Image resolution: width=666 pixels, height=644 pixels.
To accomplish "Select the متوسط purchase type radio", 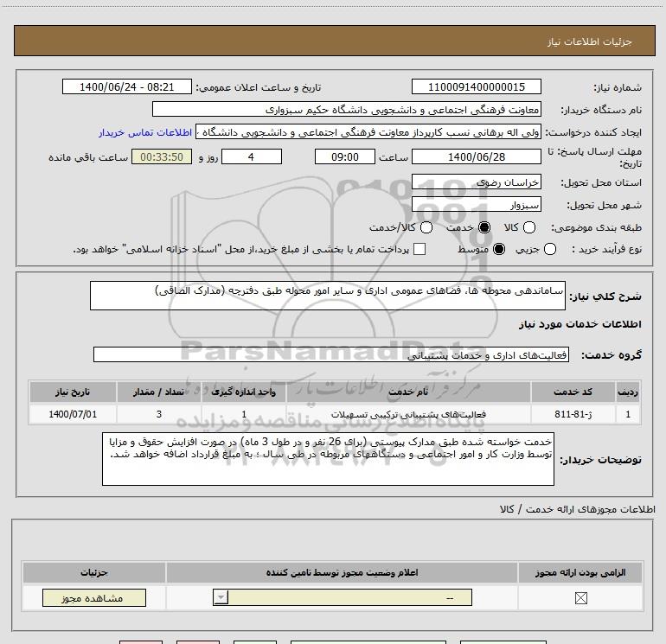I will tap(499, 249).
